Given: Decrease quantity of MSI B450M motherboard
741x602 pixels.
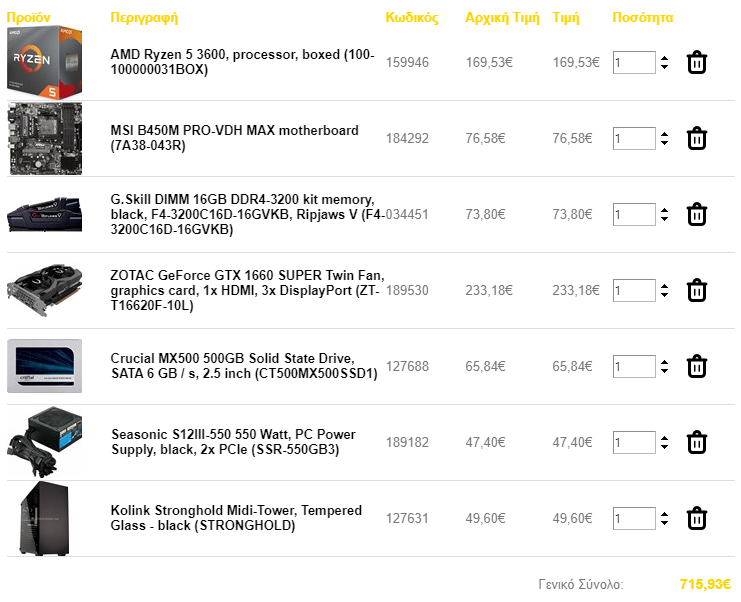Looking at the screenshot, I should point(664,143).
